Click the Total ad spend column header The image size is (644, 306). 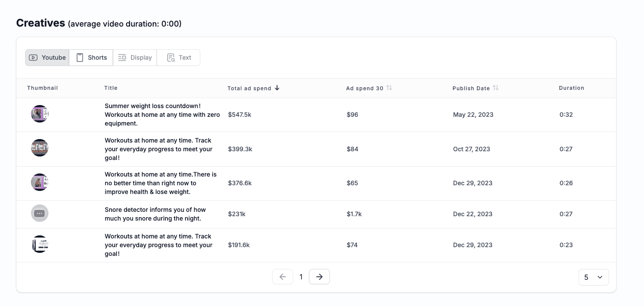coord(249,88)
